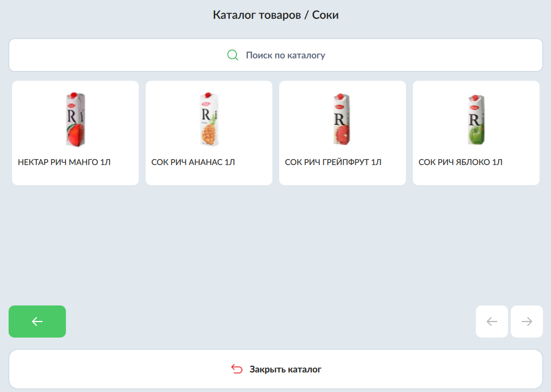The image size is (551, 392).
Task: Click the green apple picture on the carton
Action: point(476,135)
